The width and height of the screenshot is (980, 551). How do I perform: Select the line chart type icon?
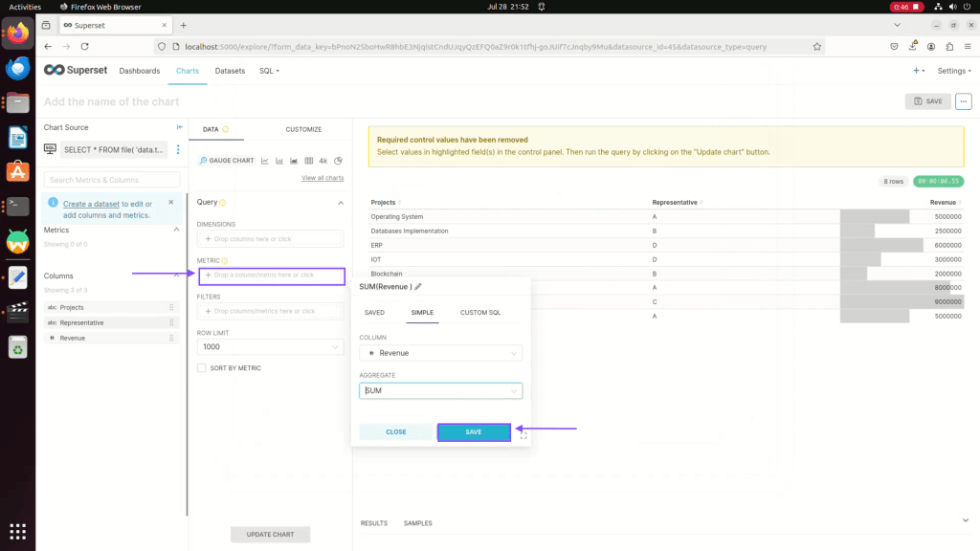264,161
